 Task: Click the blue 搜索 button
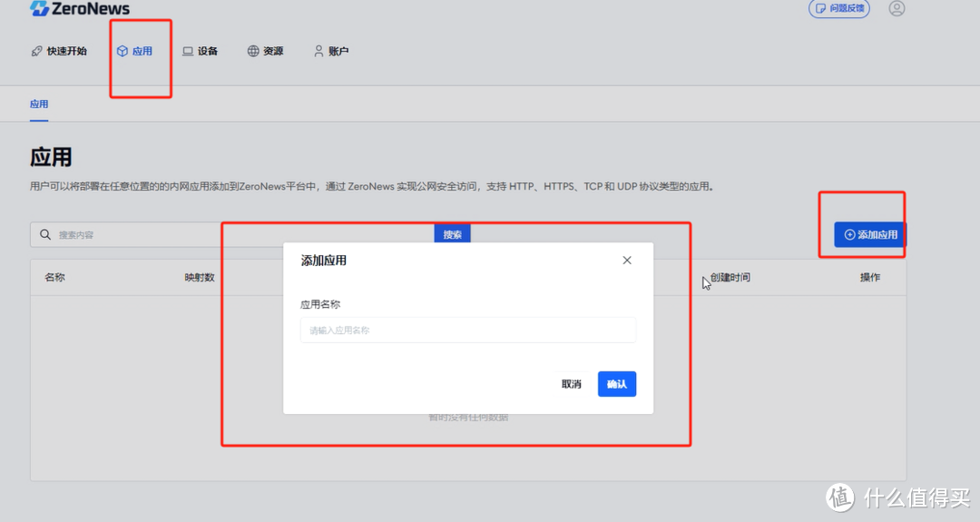[x=453, y=234]
